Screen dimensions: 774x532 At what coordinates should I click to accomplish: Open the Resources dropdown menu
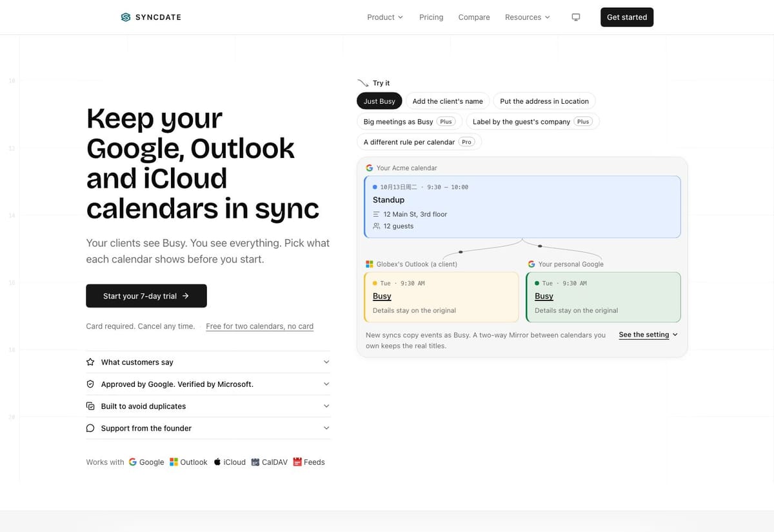point(528,17)
